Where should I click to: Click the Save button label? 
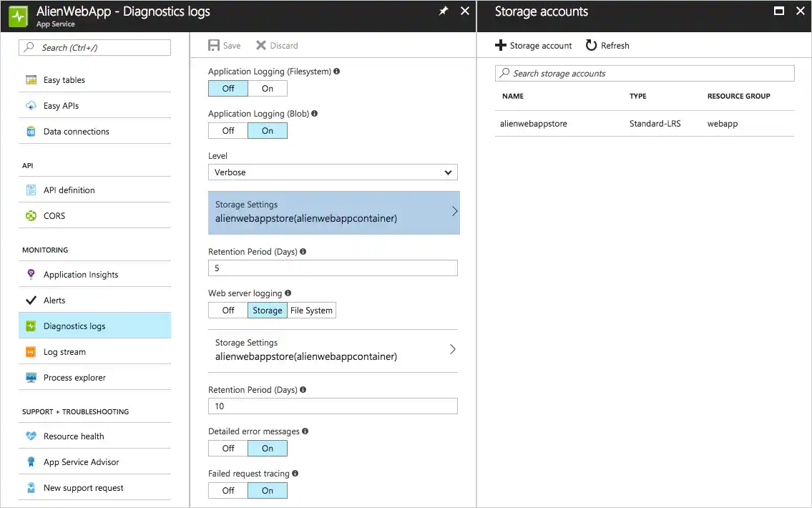232,46
